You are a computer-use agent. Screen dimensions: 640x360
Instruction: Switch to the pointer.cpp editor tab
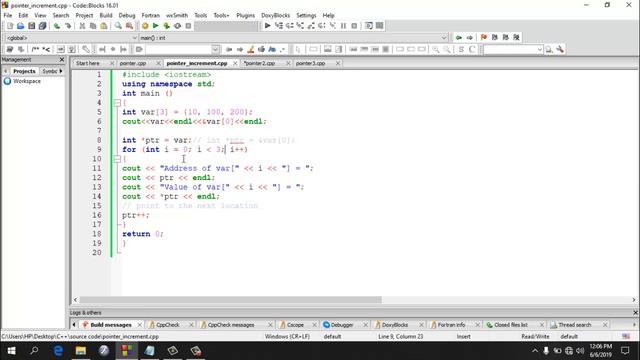(x=133, y=63)
